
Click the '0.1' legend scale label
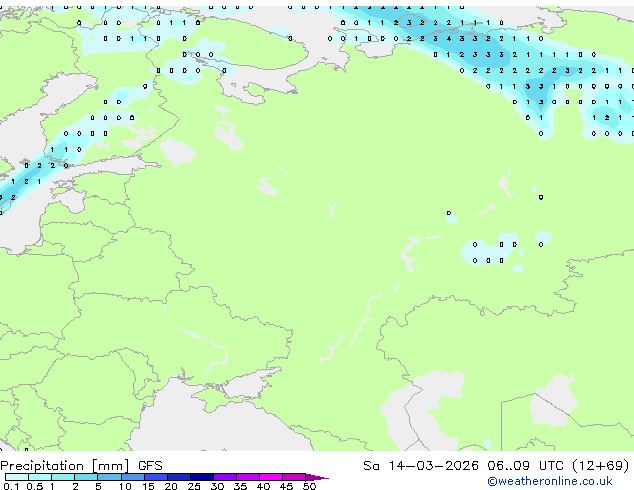[x=11, y=486]
